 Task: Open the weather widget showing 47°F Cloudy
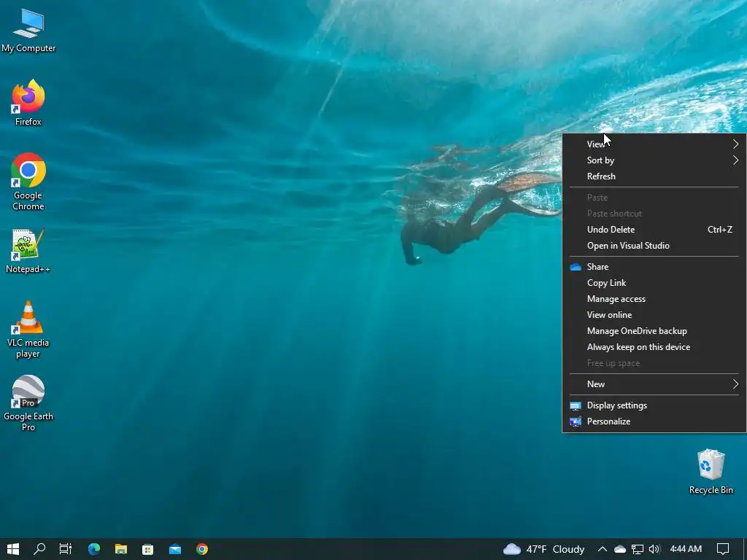point(543,549)
